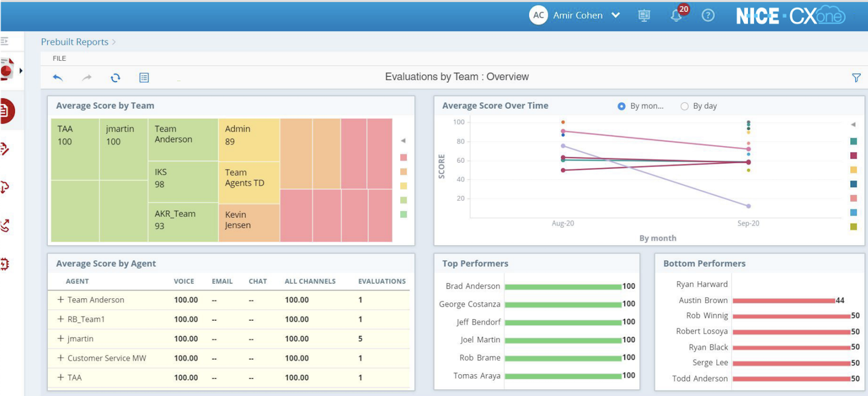Expand the RB_Team1 row
The image size is (868, 396).
pos(61,319)
